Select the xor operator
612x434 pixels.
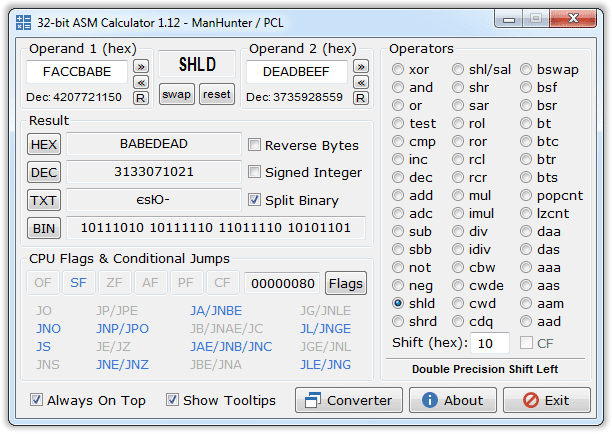point(399,70)
